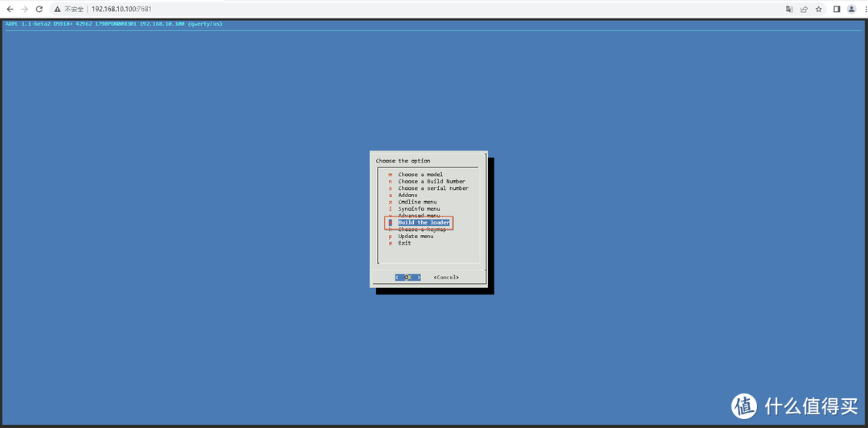
Task: Click the browser back arrow
Action: pyautogui.click(x=9, y=9)
